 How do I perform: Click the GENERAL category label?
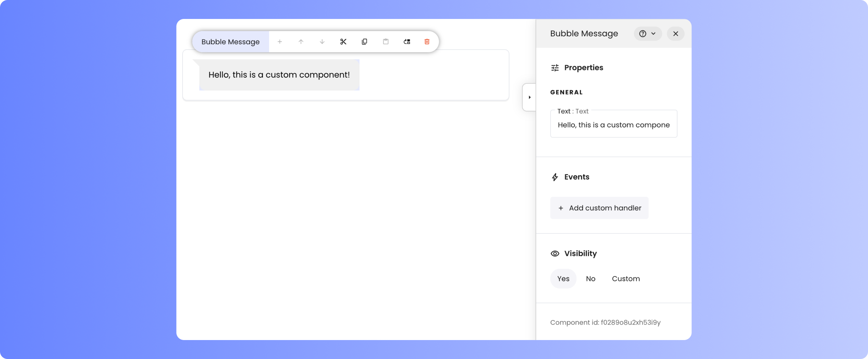point(566,92)
